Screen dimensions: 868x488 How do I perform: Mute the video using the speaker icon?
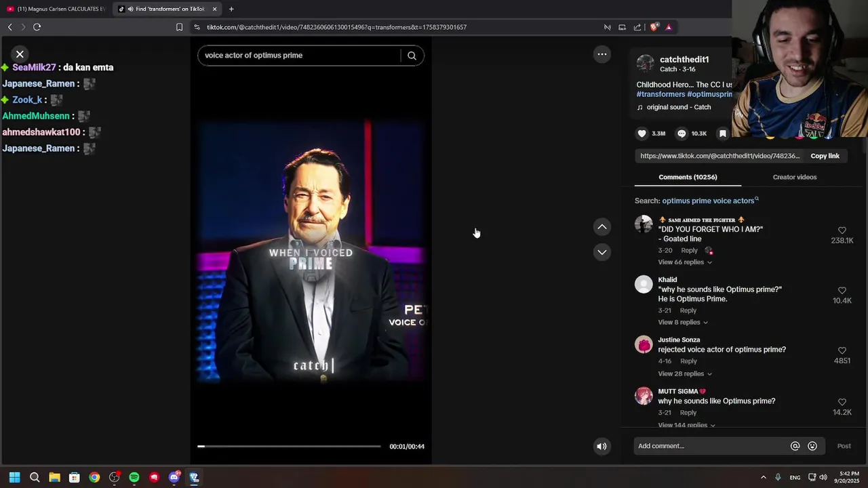[x=601, y=446]
